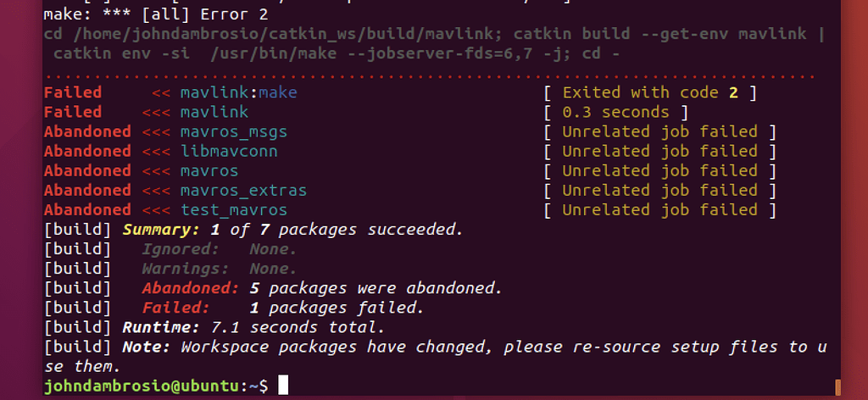Viewport: 868px width, 400px height.
Task: Click the red "Abandoned:" summary label
Action: pos(191,287)
